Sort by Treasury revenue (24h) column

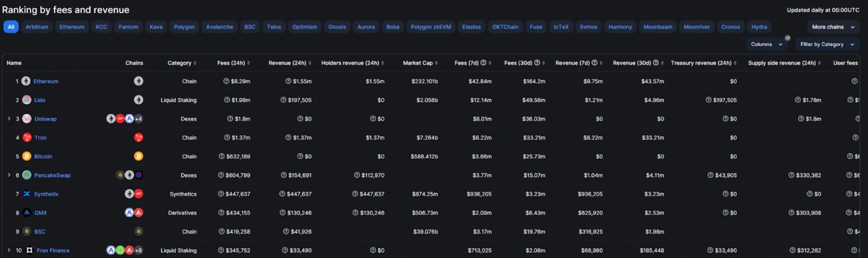click(x=704, y=63)
